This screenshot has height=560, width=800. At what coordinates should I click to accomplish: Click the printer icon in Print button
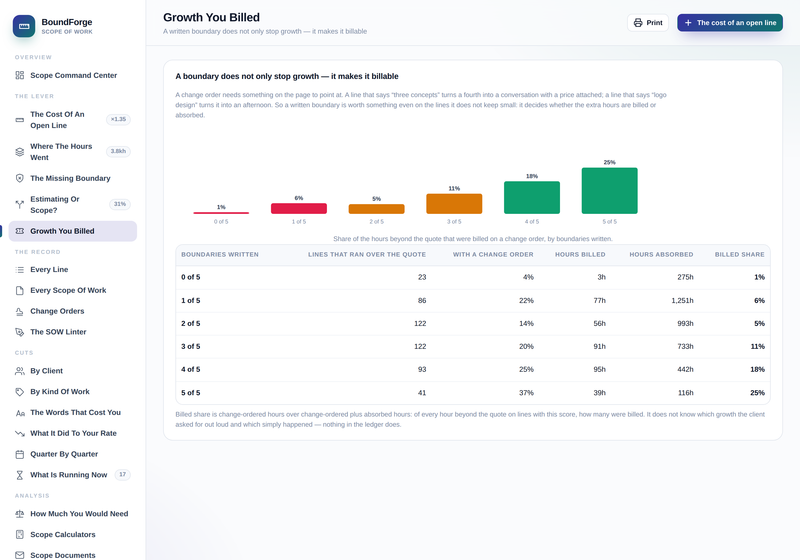(638, 23)
